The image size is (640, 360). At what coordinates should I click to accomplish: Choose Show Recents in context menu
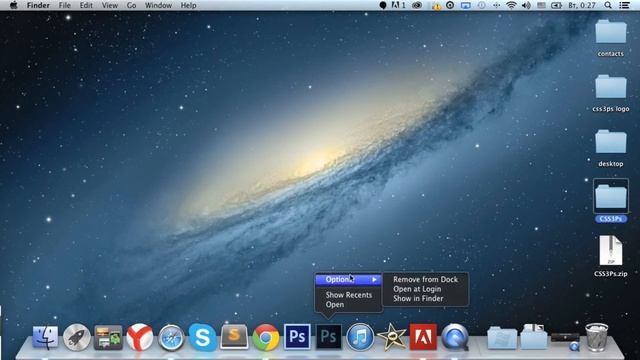349,295
